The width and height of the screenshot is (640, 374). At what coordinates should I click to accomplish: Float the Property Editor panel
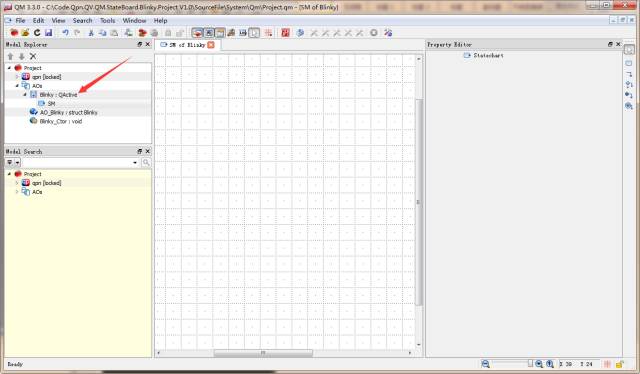click(610, 44)
